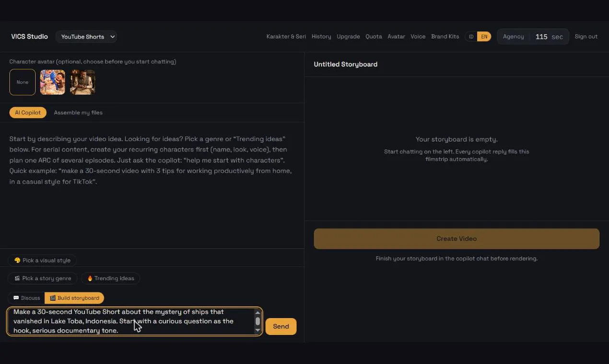The width and height of the screenshot is (609, 364).
Task: Click the Create Video button
Action: [457, 239]
